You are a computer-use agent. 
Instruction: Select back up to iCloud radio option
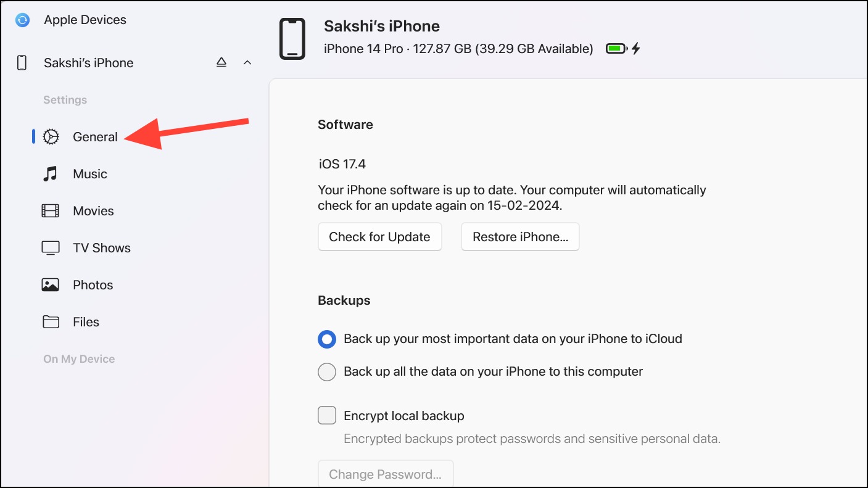327,339
